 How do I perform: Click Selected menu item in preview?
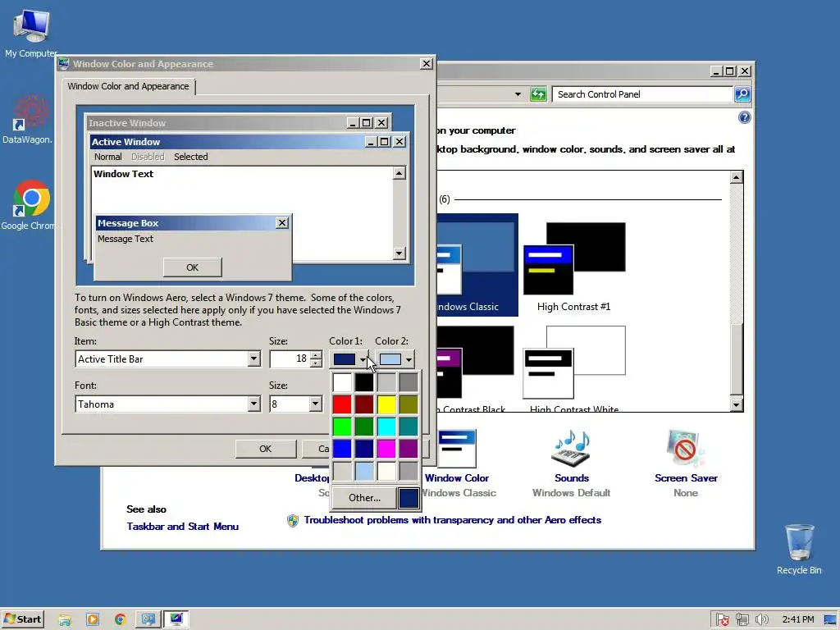pyautogui.click(x=190, y=157)
